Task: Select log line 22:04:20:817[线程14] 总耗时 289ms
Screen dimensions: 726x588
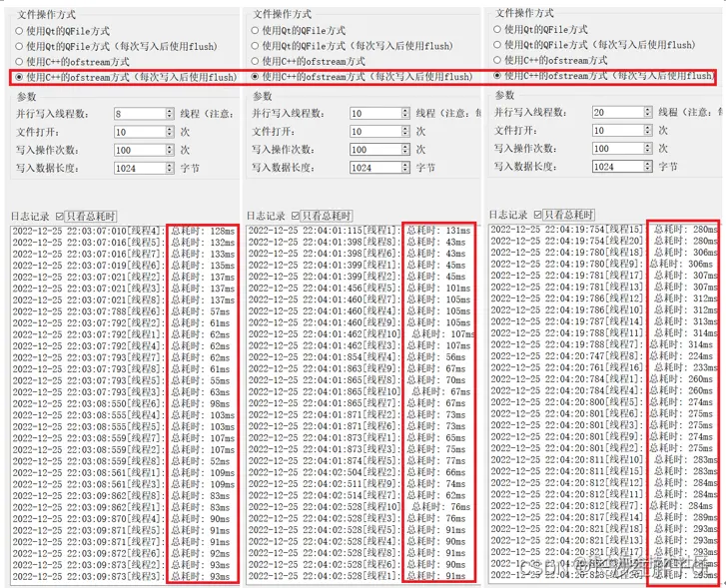Action: pyautogui.click(x=604, y=517)
